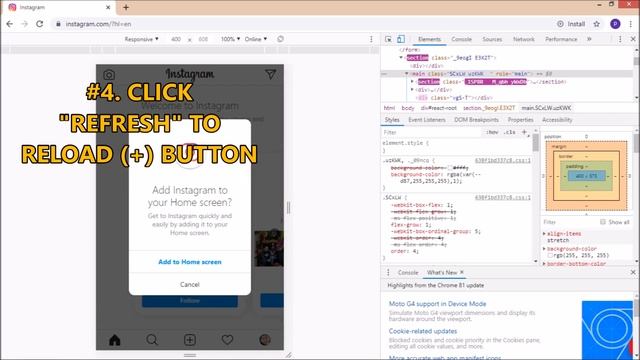Open the stylesheet link beside .uzKWK rule
This screenshot has width=640, height=360.
(502, 160)
